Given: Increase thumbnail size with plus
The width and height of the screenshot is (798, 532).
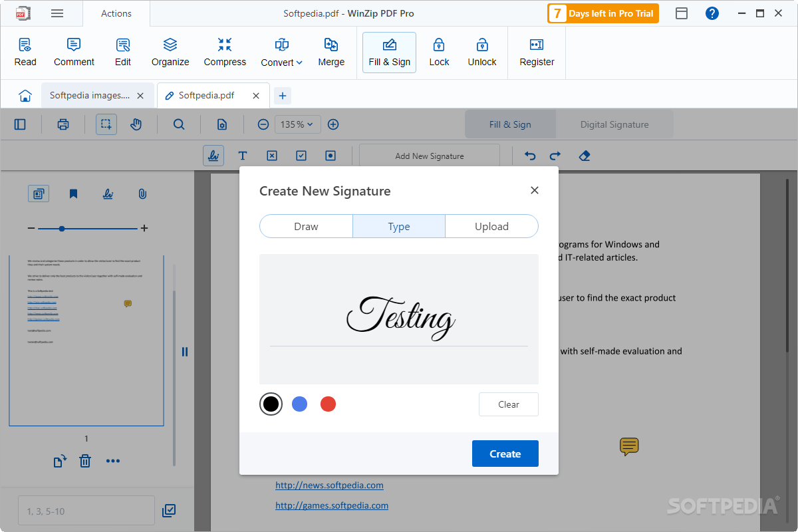Looking at the screenshot, I should pyautogui.click(x=144, y=228).
